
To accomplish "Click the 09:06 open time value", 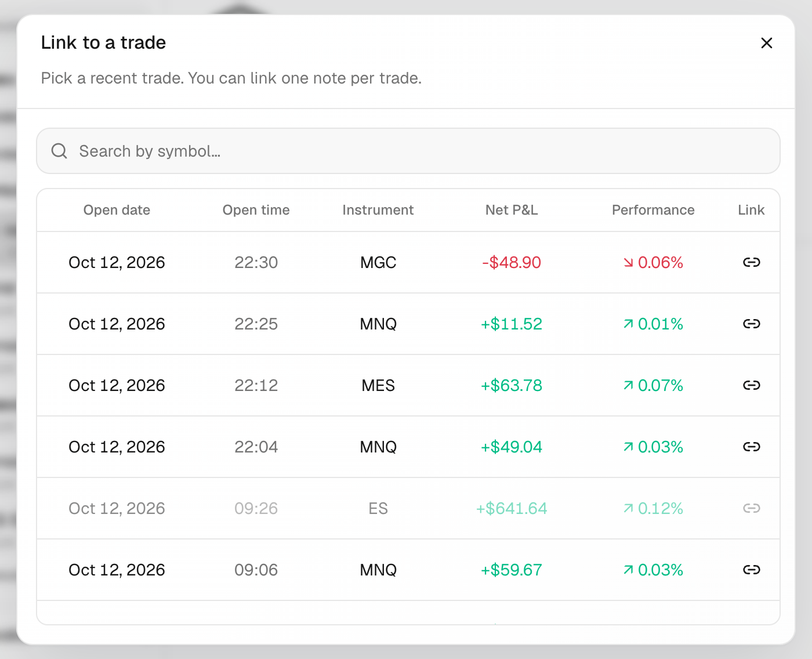I will [256, 570].
